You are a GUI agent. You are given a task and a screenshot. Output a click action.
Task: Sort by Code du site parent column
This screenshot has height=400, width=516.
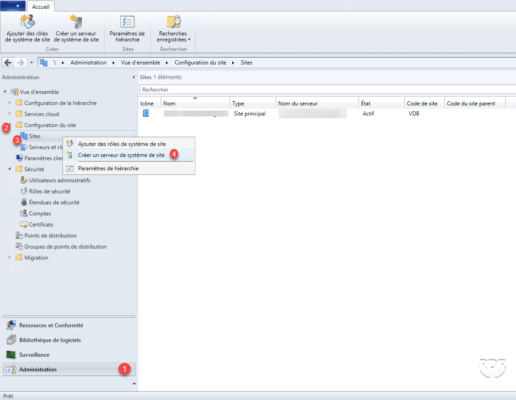pos(475,103)
